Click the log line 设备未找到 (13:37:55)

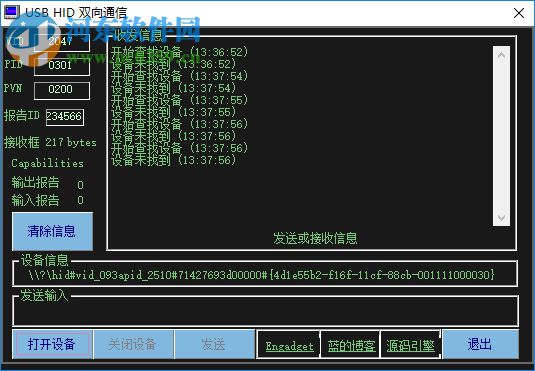click(x=173, y=112)
